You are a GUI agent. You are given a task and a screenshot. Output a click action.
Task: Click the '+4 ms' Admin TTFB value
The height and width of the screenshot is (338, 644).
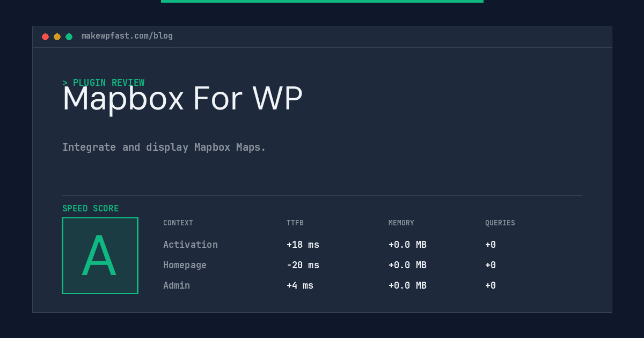tap(300, 285)
